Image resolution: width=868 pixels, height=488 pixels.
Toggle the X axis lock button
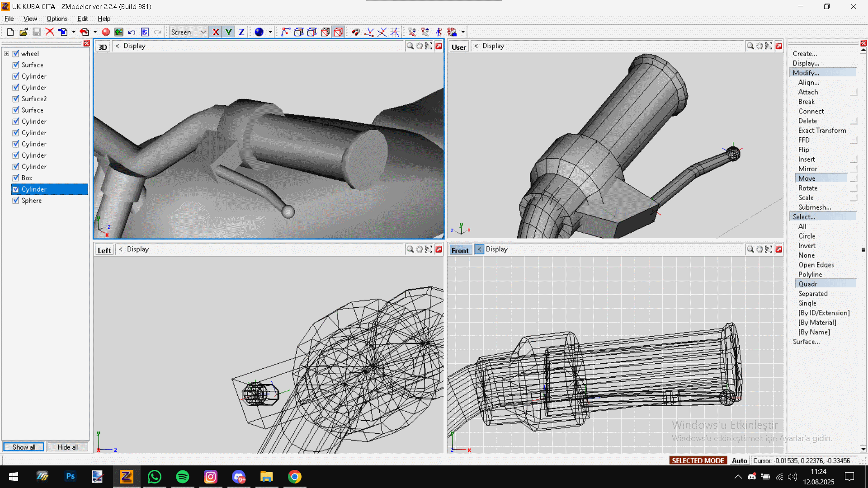[x=216, y=32]
